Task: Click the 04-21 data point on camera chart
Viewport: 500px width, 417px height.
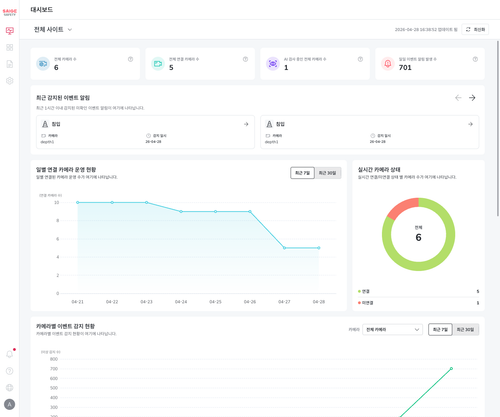Action: tap(78, 202)
